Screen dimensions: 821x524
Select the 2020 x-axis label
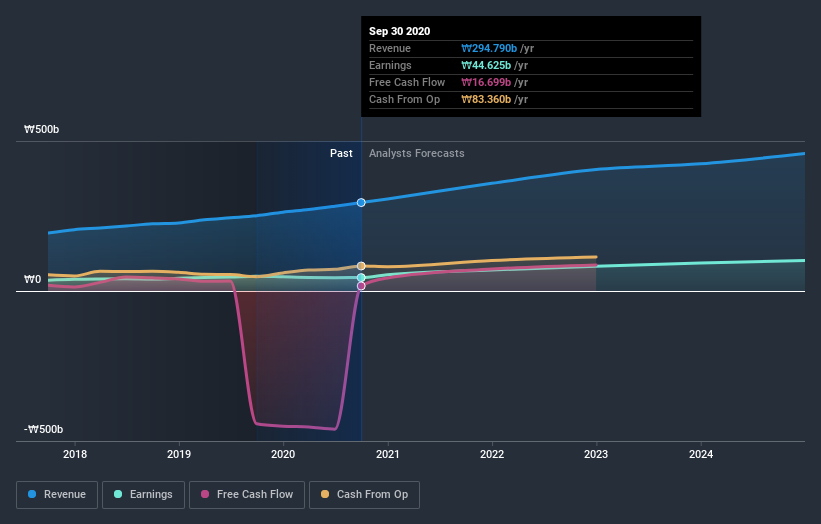click(x=283, y=454)
